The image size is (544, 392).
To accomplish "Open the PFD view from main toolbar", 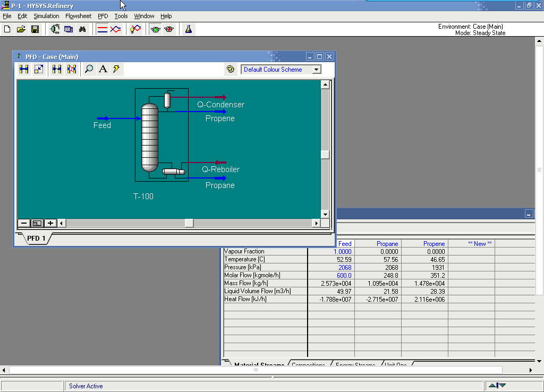I will click(x=55, y=29).
